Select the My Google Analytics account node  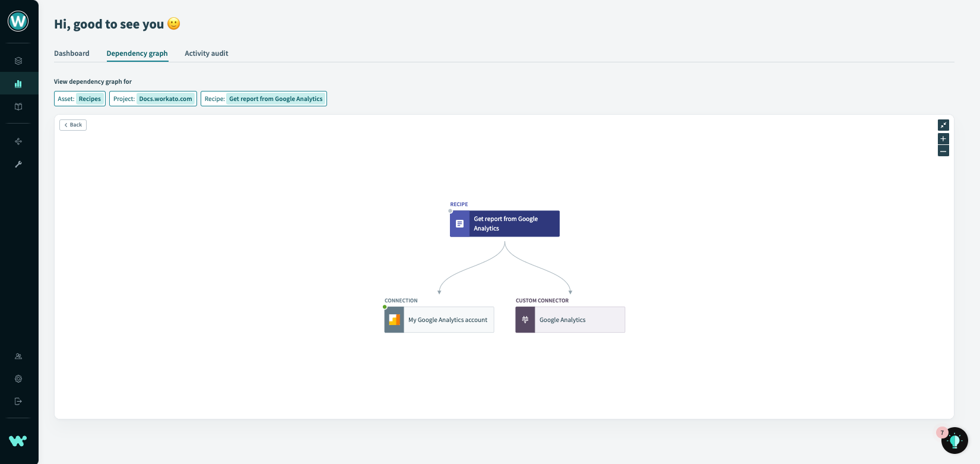pos(439,320)
